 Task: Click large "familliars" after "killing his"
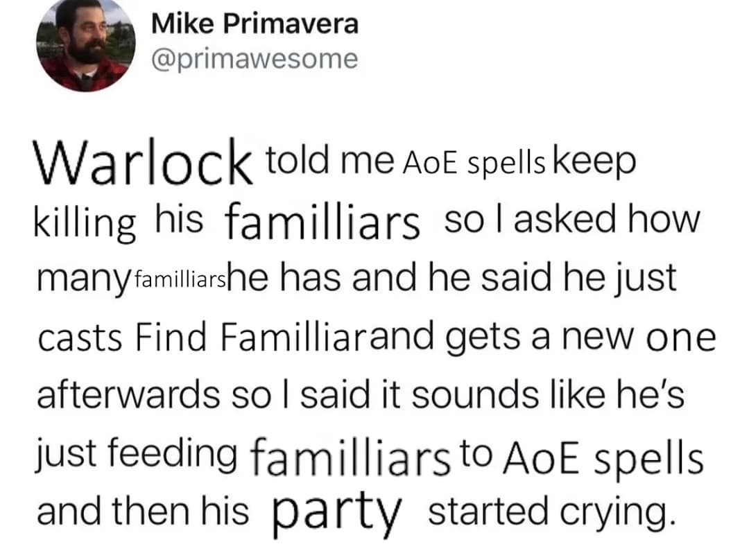(x=323, y=223)
